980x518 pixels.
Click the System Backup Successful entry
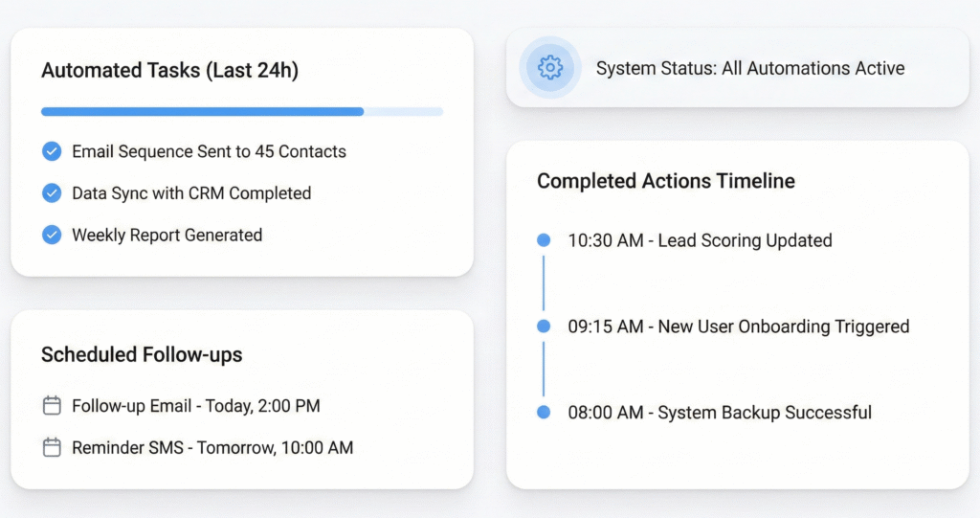click(719, 413)
